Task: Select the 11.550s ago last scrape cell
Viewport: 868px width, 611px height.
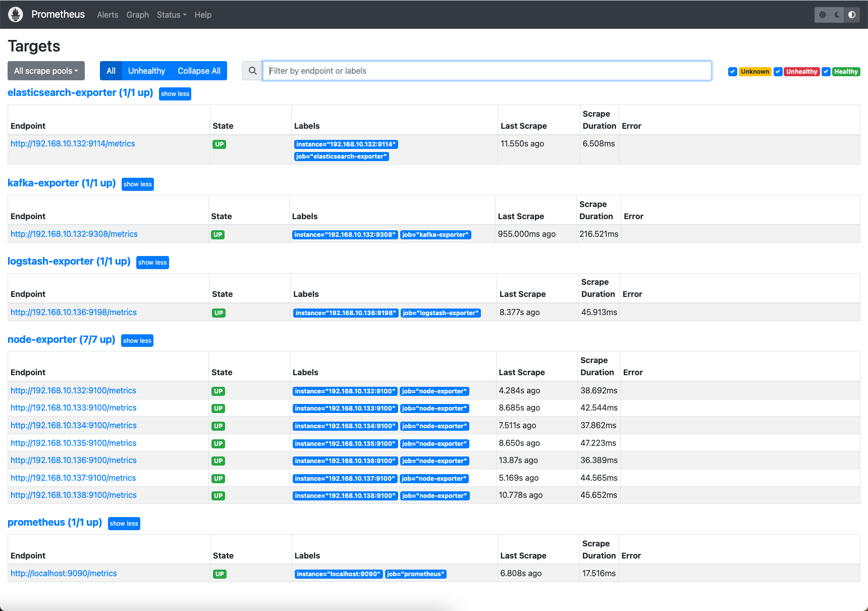Action: coord(539,149)
